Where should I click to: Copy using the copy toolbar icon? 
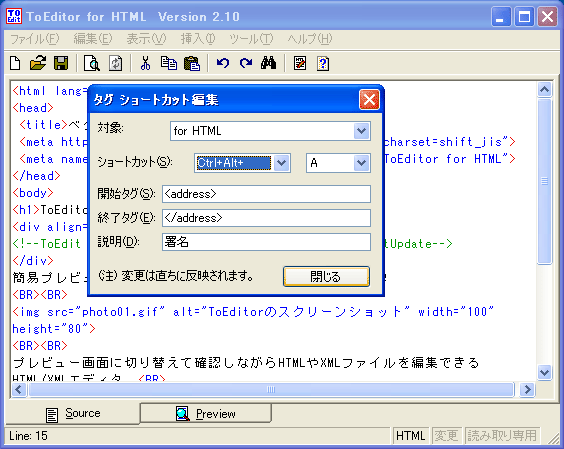168,63
